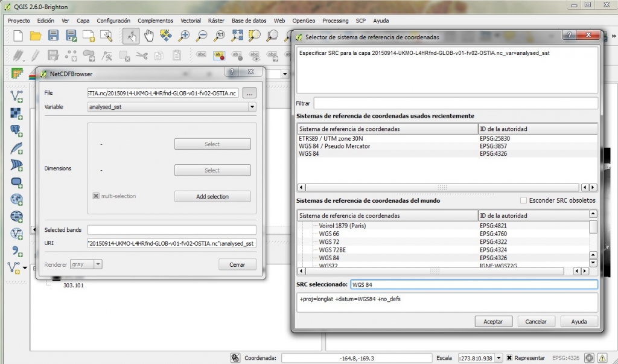Toggle the Representar render checkbox
Viewport: 618px width, 364px height.
coord(509,358)
